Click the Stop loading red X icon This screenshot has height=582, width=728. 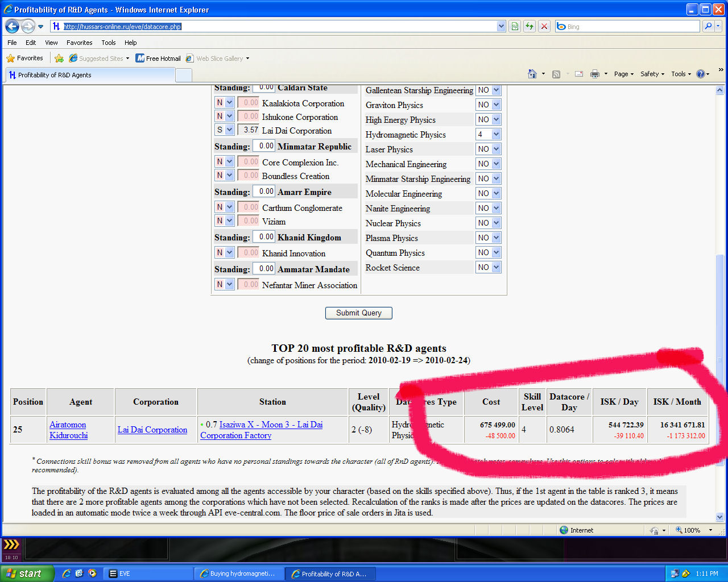(x=544, y=26)
